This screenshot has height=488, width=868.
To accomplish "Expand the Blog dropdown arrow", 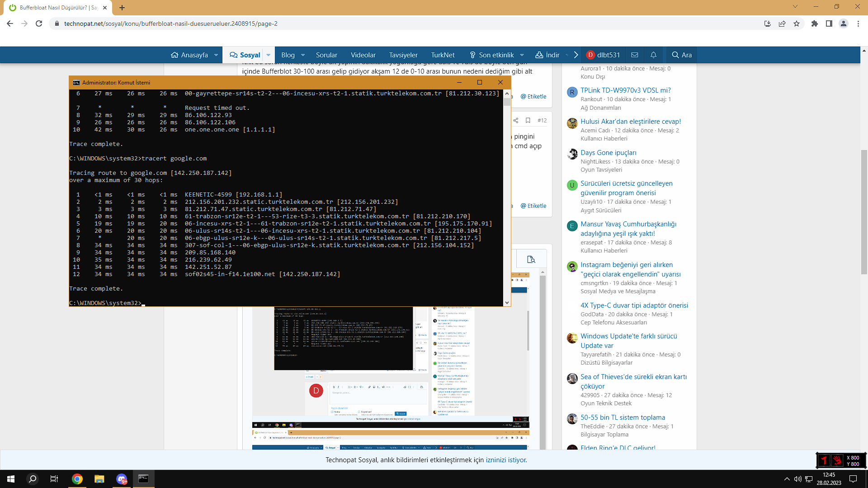I will (x=303, y=55).
